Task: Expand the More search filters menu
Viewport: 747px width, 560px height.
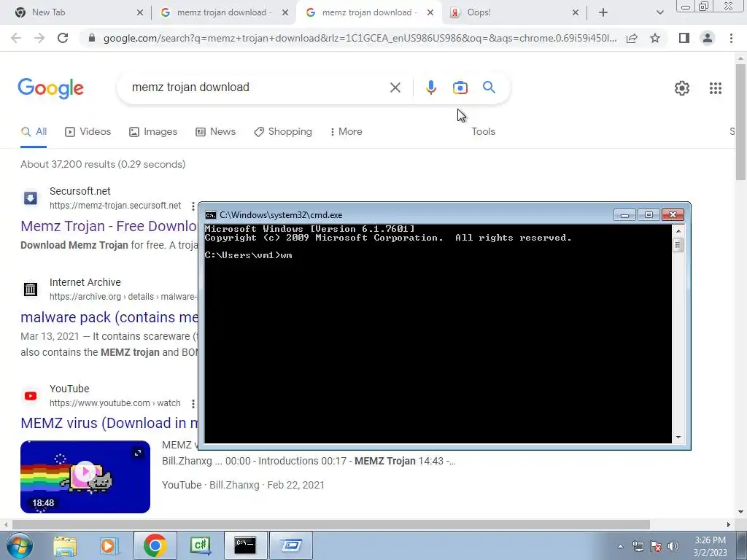Action: pyautogui.click(x=347, y=131)
